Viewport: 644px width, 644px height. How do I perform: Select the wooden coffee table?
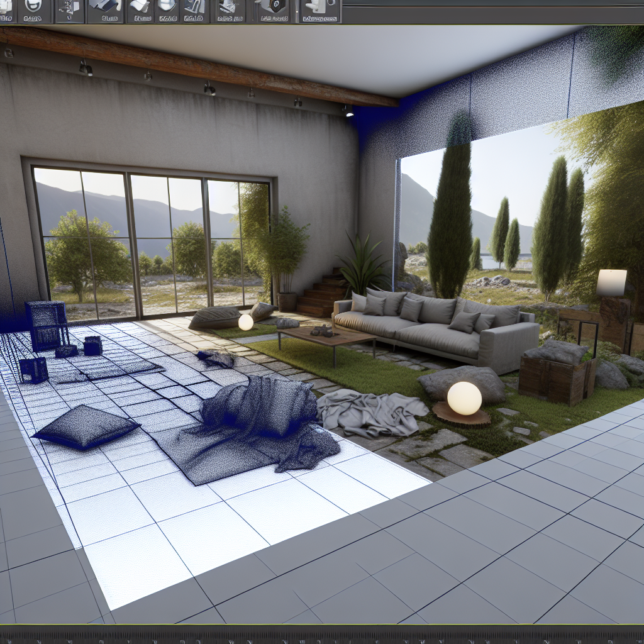tap(326, 338)
